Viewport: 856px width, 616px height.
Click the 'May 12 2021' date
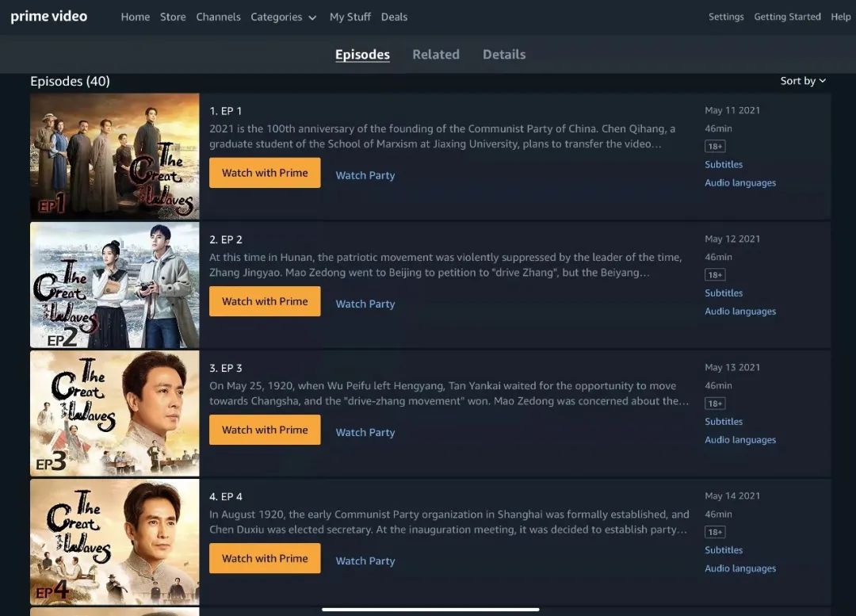tap(732, 239)
